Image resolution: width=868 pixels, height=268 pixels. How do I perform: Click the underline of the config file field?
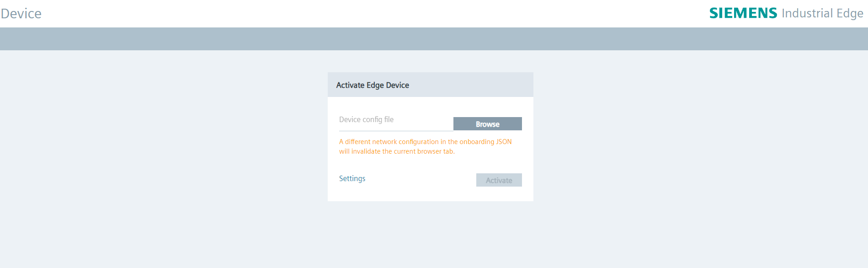pos(395,131)
